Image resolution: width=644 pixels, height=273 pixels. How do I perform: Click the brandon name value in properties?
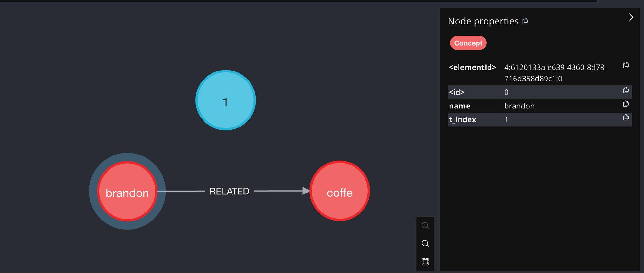click(x=519, y=106)
